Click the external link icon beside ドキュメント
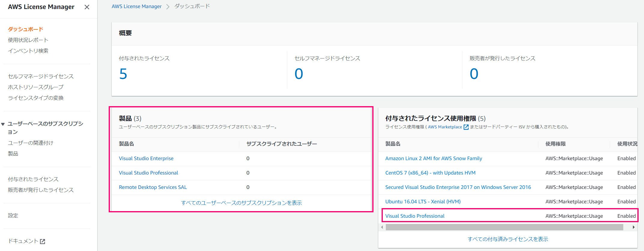This screenshot has width=644, height=251. coord(43,241)
